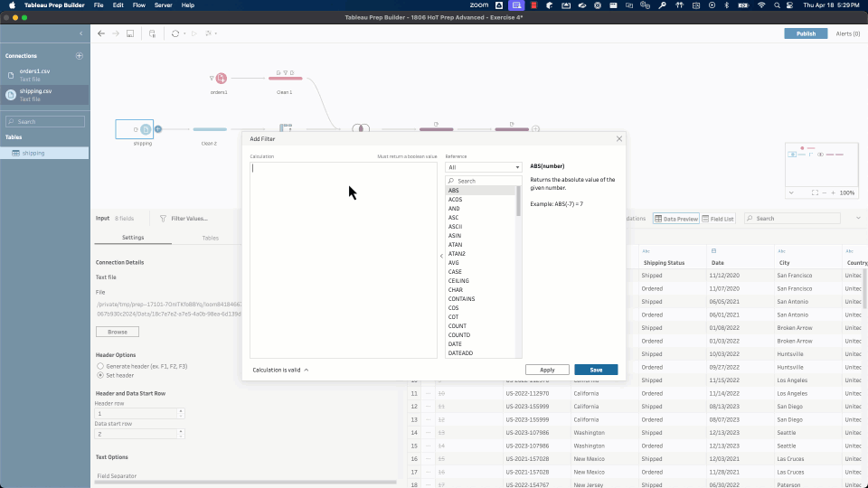
Task: Open the flow options dropdown icon
Action: [x=211, y=33]
